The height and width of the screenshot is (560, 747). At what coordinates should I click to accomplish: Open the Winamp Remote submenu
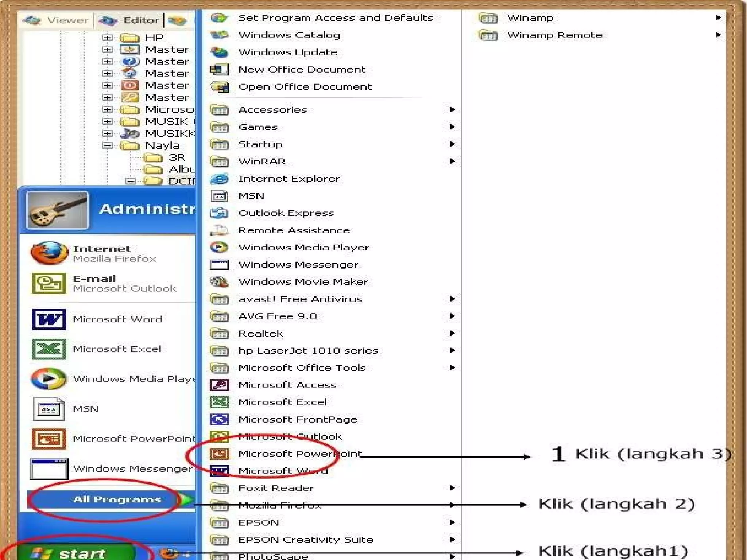click(554, 35)
